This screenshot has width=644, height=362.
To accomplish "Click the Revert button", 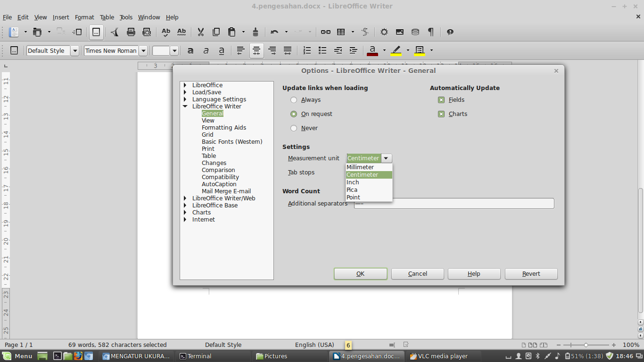I will [x=531, y=274].
